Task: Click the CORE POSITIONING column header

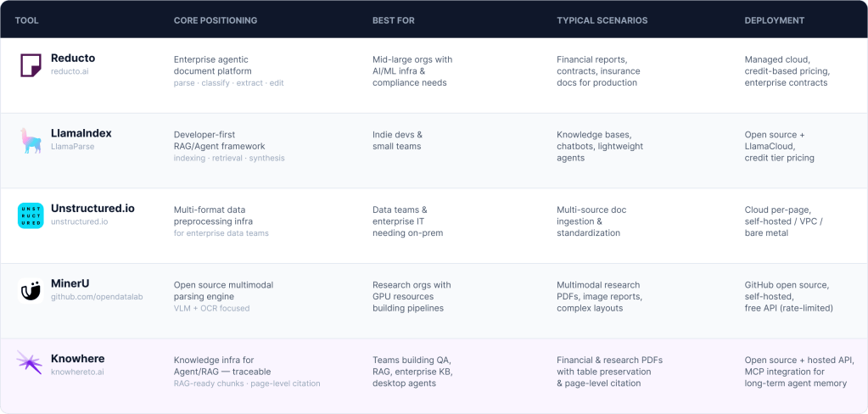Action: pos(216,20)
